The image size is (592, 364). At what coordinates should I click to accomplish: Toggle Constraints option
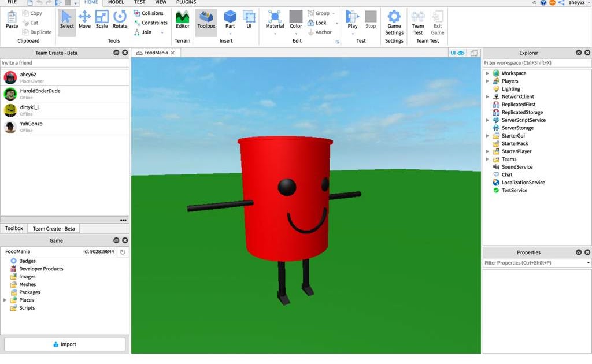(151, 23)
